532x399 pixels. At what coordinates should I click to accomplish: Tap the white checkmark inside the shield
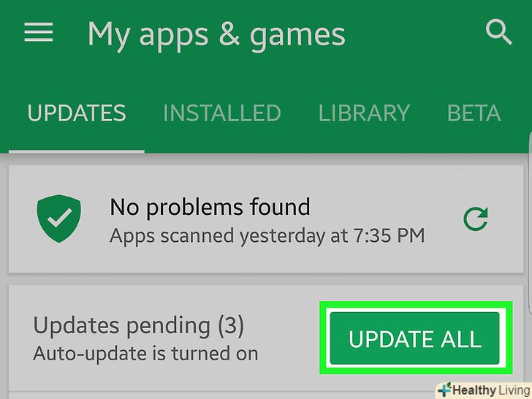pyautogui.click(x=59, y=218)
